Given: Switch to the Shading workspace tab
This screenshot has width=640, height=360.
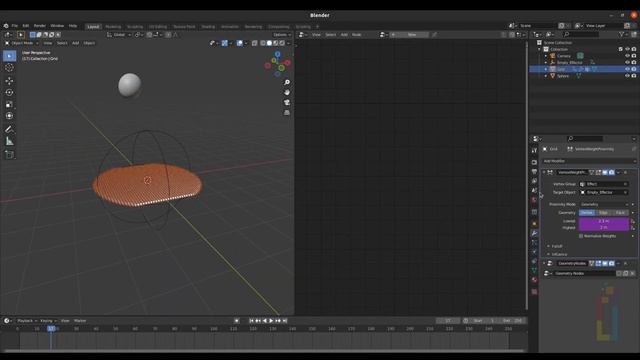Looking at the screenshot, I should 208,27.
